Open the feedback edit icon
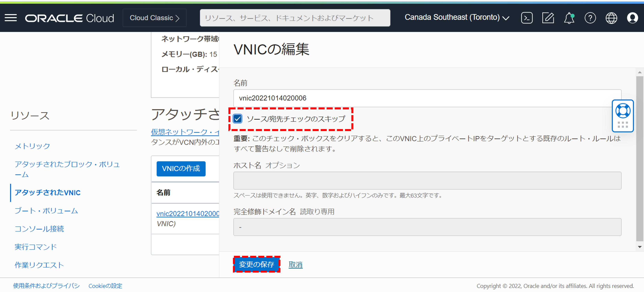Viewport: 644px width, 292px height. [x=548, y=18]
